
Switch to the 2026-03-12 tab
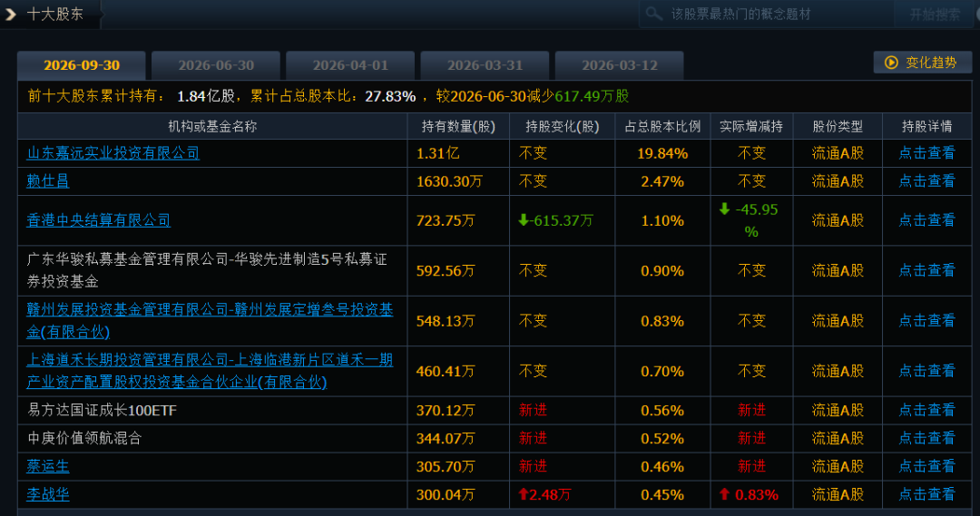pyautogui.click(x=620, y=65)
